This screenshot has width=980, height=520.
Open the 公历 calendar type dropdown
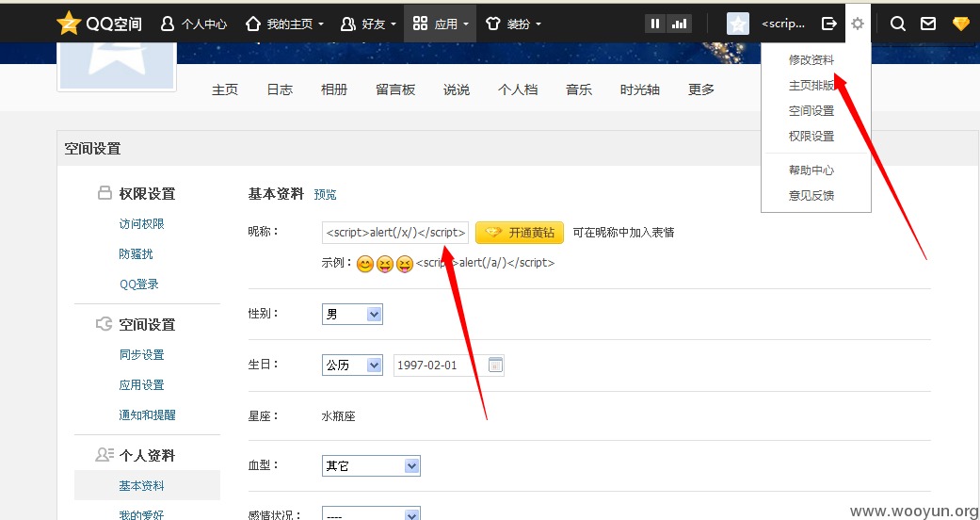pos(352,365)
